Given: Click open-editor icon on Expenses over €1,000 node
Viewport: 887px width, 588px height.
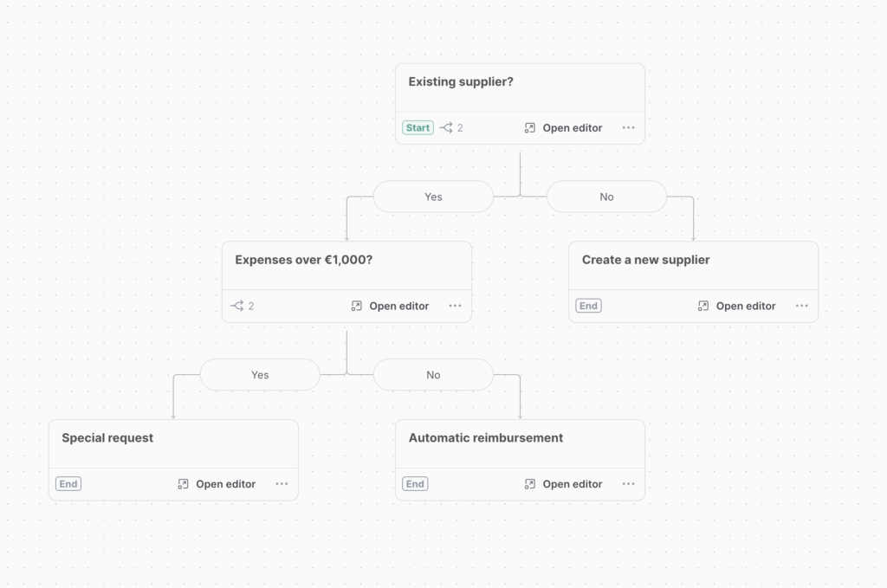Looking at the screenshot, I should click(357, 306).
